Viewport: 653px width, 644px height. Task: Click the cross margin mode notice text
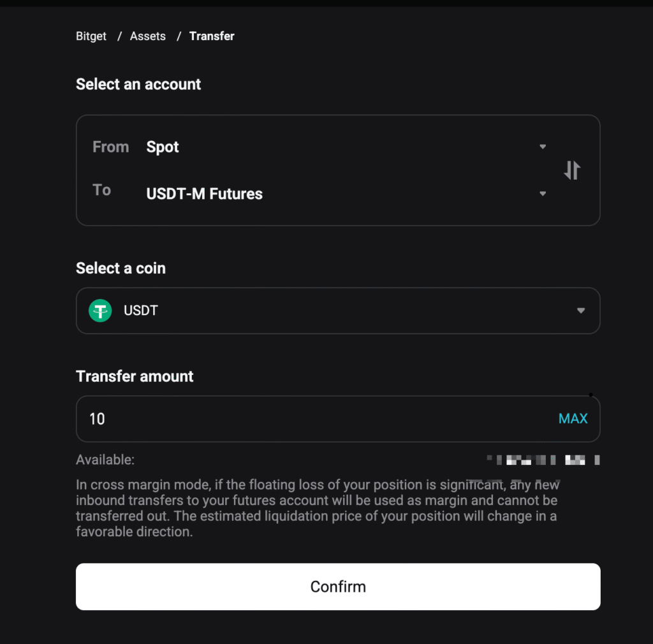pyautogui.click(x=317, y=508)
